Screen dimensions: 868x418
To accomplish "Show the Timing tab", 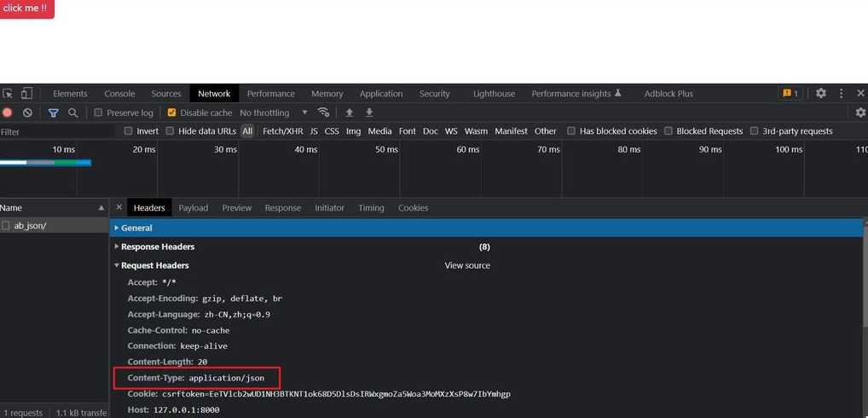I will tap(371, 207).
